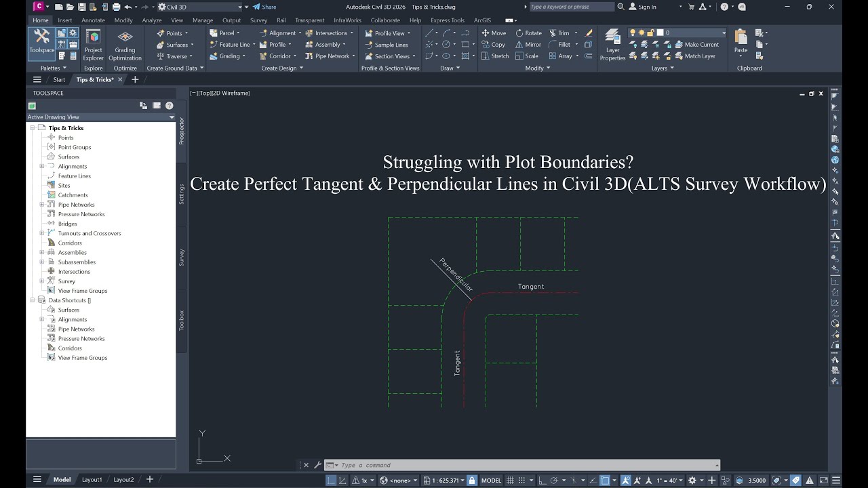Close the Tips & Tricks drawing tab
The height and width of the screenshot is (488, 868).
tap(120, 79)
